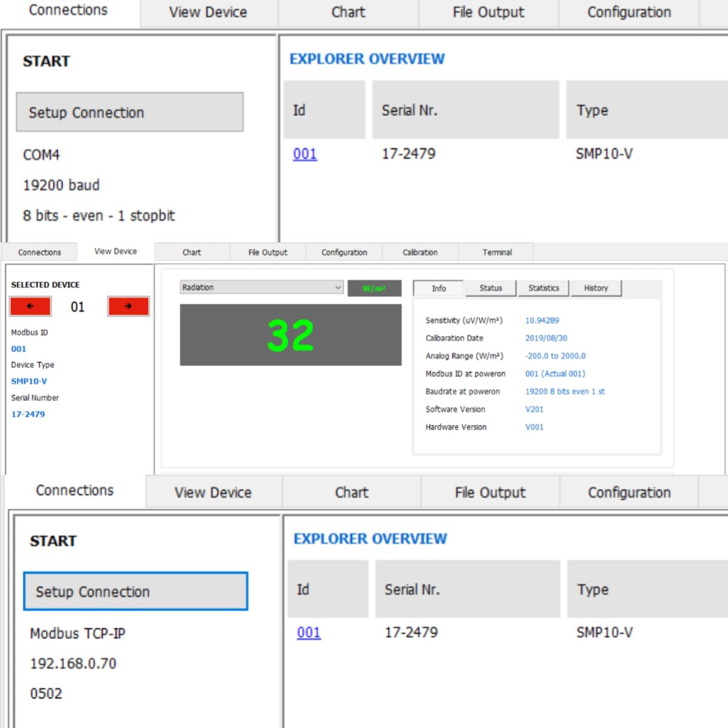The image size is (728, 728).
Task: Click the red right-arrow next device button
Action: click(128, 306)
